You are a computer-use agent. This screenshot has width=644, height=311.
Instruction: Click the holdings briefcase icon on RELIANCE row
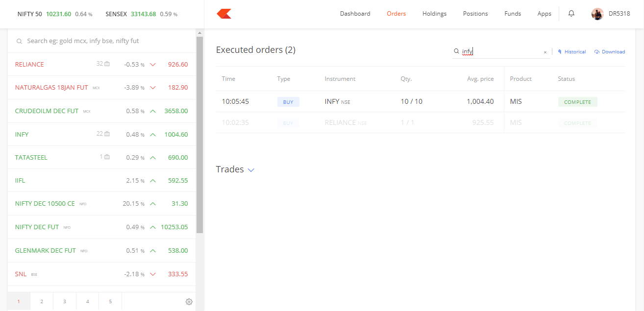tap(107, 64)
